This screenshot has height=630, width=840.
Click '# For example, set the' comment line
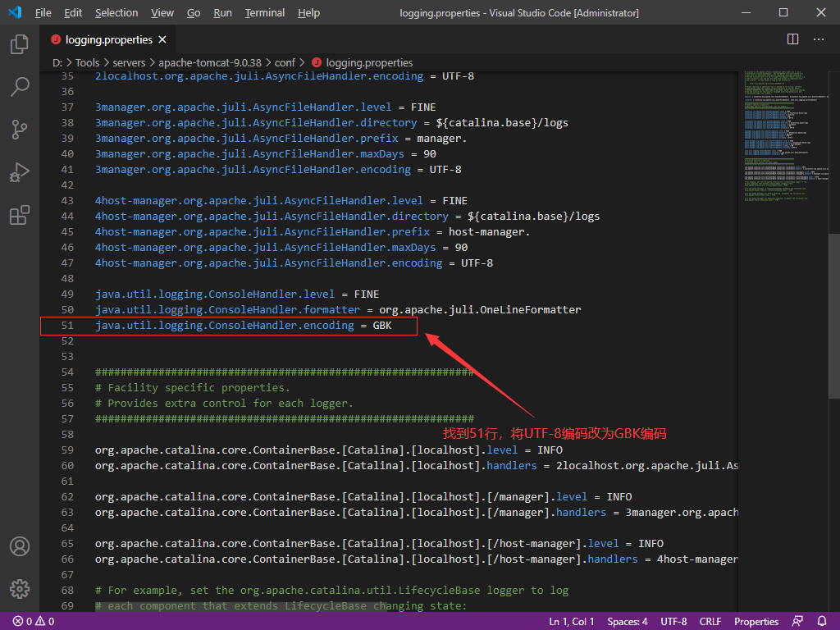(x=331, y=591)
